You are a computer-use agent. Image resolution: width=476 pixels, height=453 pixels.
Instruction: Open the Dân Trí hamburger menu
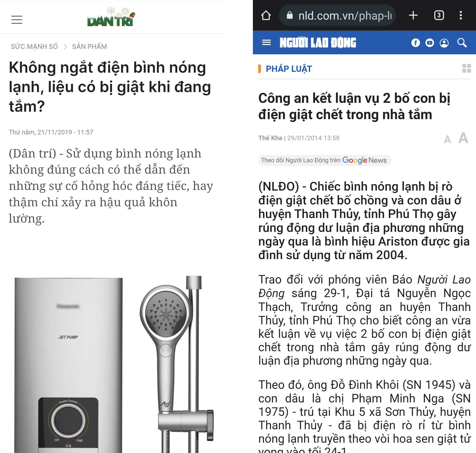[x=17, y=20]
